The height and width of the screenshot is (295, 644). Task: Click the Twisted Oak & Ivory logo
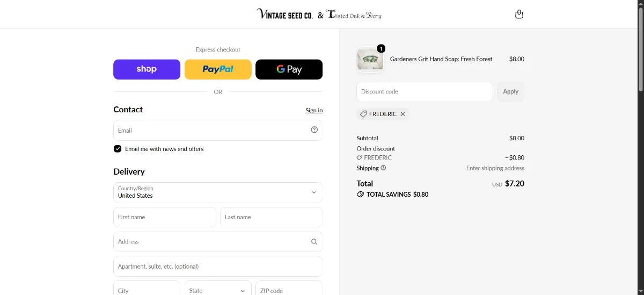[354, 15]
